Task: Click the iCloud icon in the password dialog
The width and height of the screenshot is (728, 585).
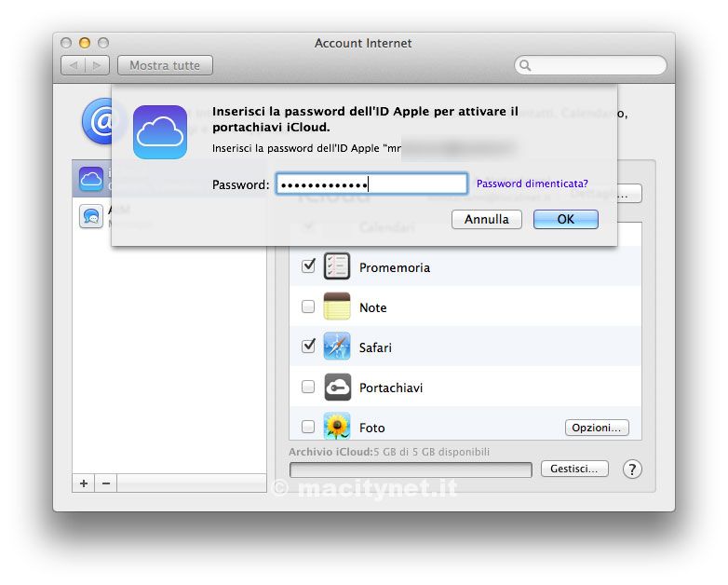Action: [160, 132]
